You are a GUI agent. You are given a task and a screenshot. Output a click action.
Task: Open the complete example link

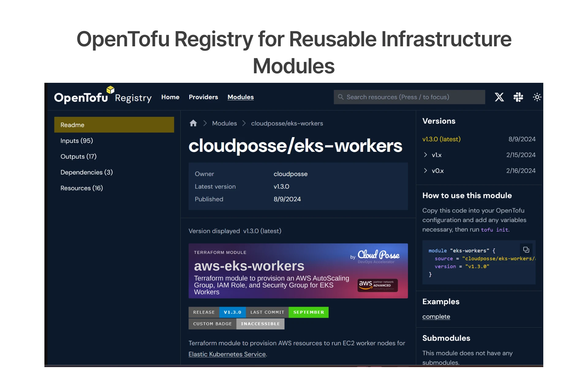point(436,316)
